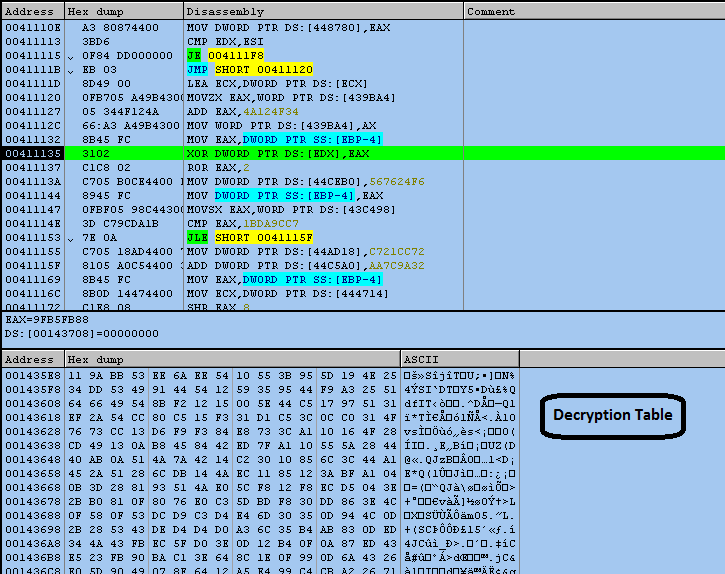The height and width of the screenshot is (574, 725).
Task: Select address 00411135 in the disassembly
Action: [33, 154]
